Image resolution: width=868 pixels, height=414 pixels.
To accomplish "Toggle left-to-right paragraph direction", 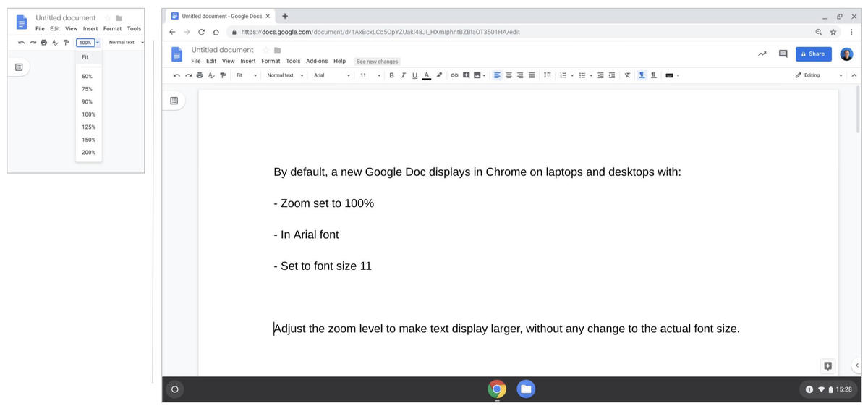I will click(642, 75).
